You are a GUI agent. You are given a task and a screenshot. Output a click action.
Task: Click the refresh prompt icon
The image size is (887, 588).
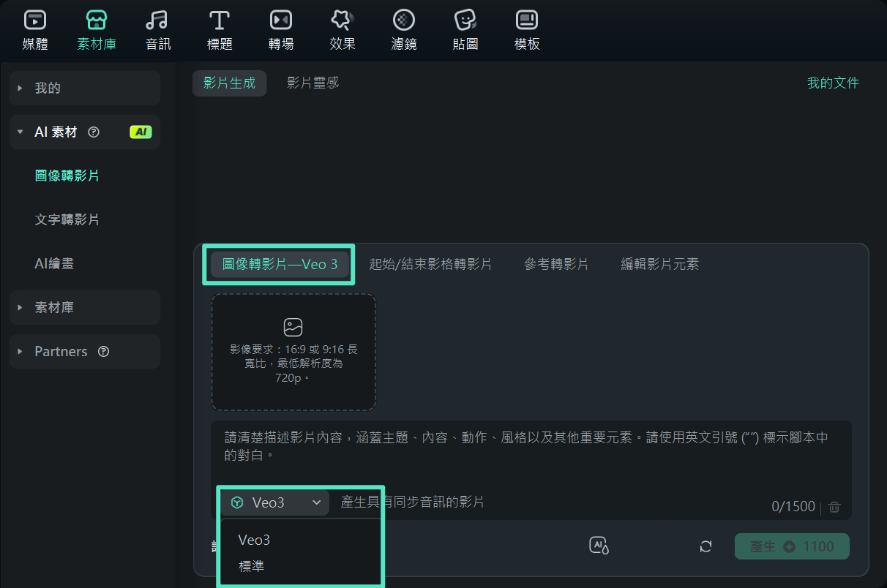pos(705,546)
